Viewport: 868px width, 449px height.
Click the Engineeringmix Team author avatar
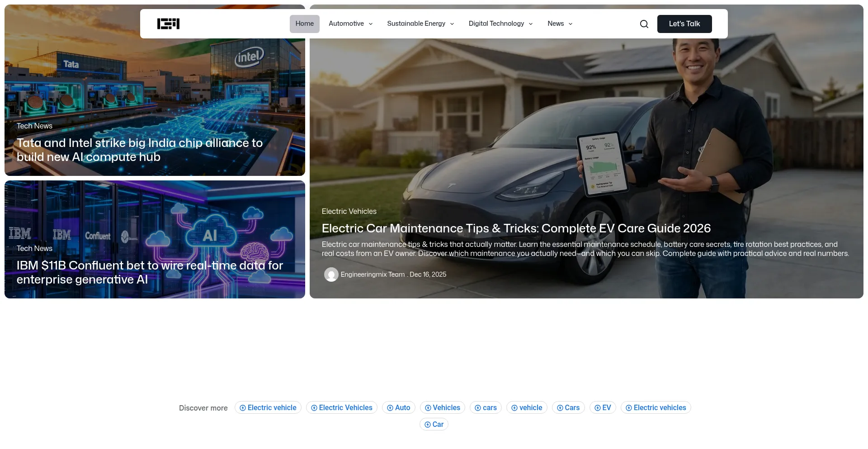click(331, 274)
